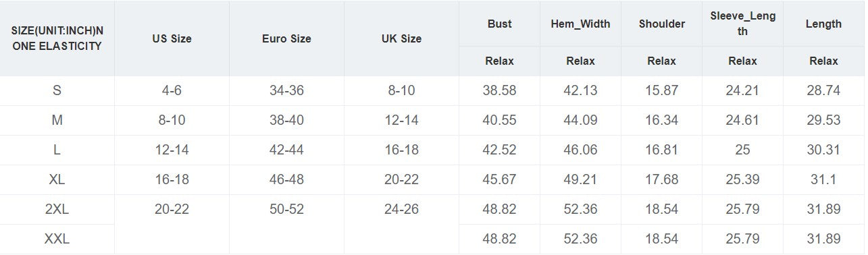Screen dimensions: 868x255
Task: Click the Bust column header
Action: pos(499,24)
